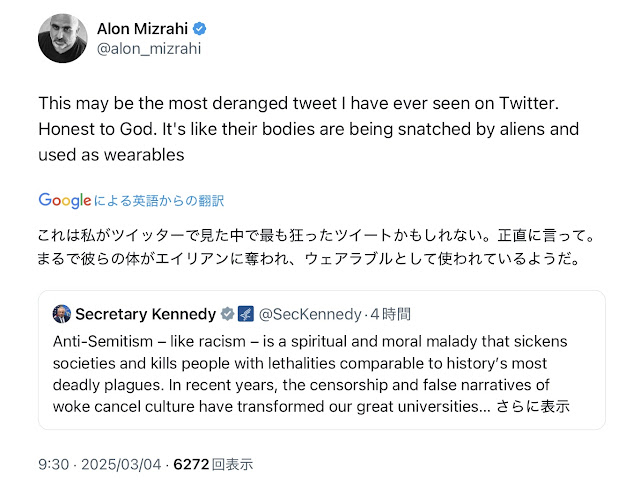Click the blue HHS affiliation badge icon
This screenshot has height=484, width=640.
pos(245,314)
